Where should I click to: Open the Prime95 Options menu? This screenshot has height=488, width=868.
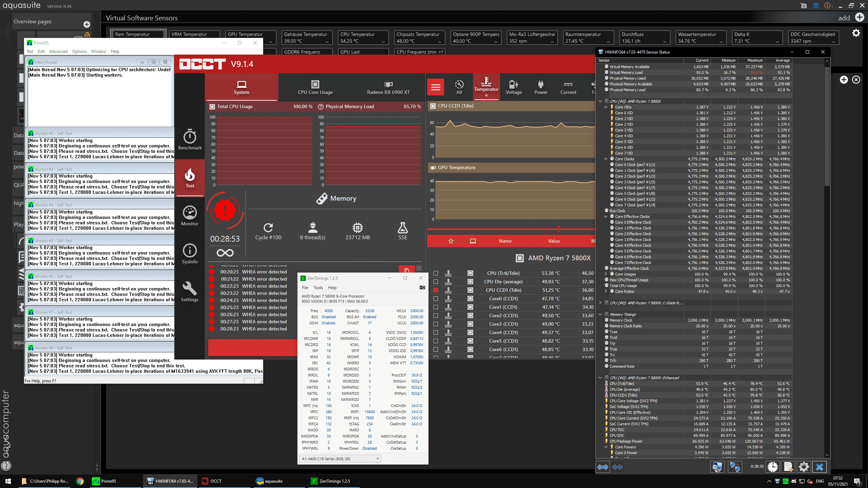(79, 52)
